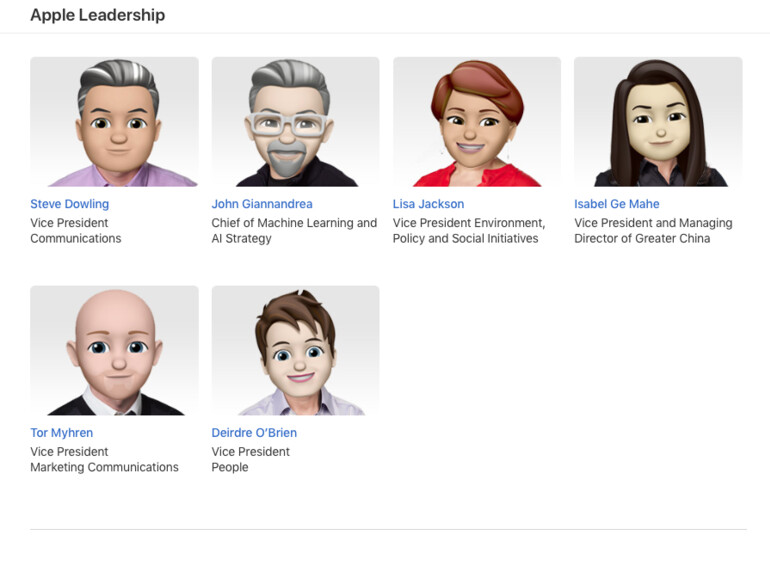770x578 pixels.
Task: Click John Giannandrea's memoji portrait with glasses
Action: click(x=296, y=122)
